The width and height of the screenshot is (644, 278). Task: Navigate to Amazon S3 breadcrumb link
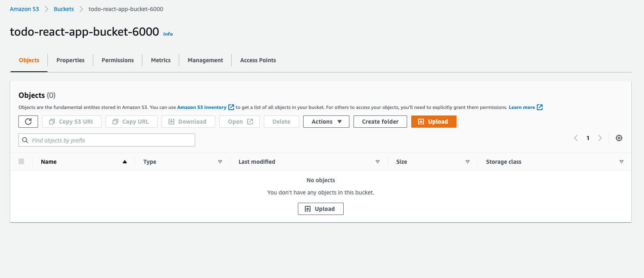(x=25, y=9)
